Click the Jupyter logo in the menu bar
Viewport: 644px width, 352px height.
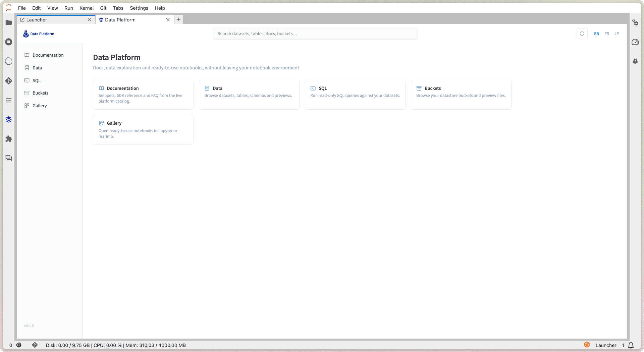pyautogui.click(x=9, y=8)
